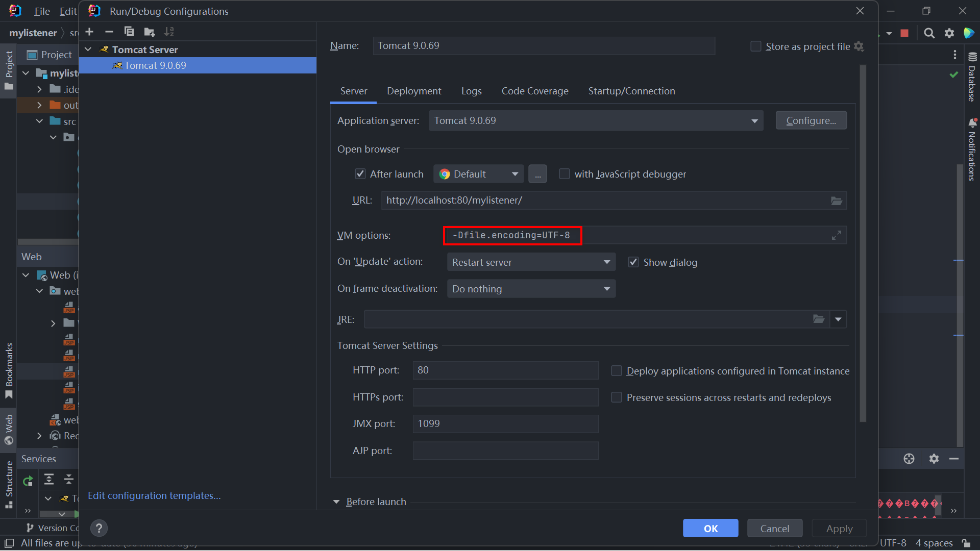Click the red Stop button in toolbar
Screen dimensions: 980x551
tap(904, 33)
